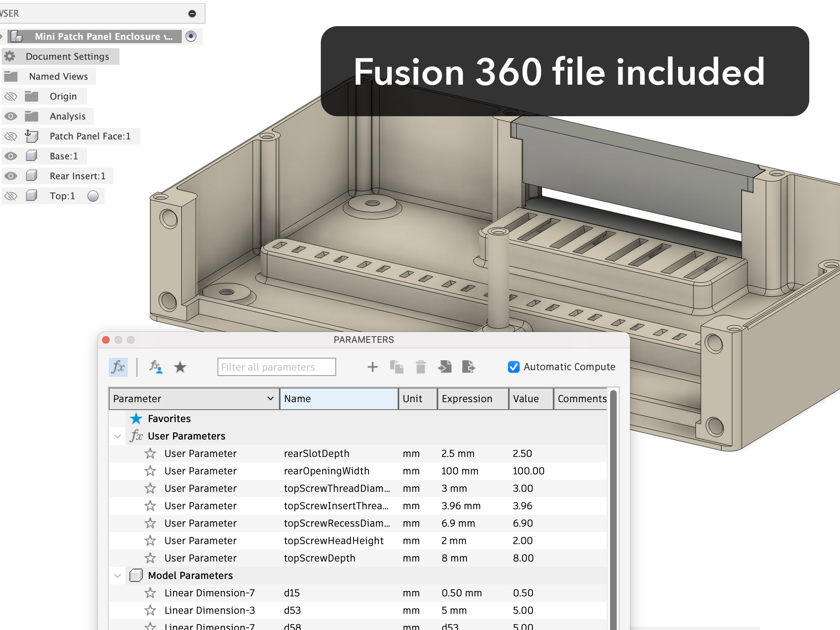The height and width of the screenshot is (630, 840).
Task: Open the Parameter column dropdown
Action: (x=271, y=398)
